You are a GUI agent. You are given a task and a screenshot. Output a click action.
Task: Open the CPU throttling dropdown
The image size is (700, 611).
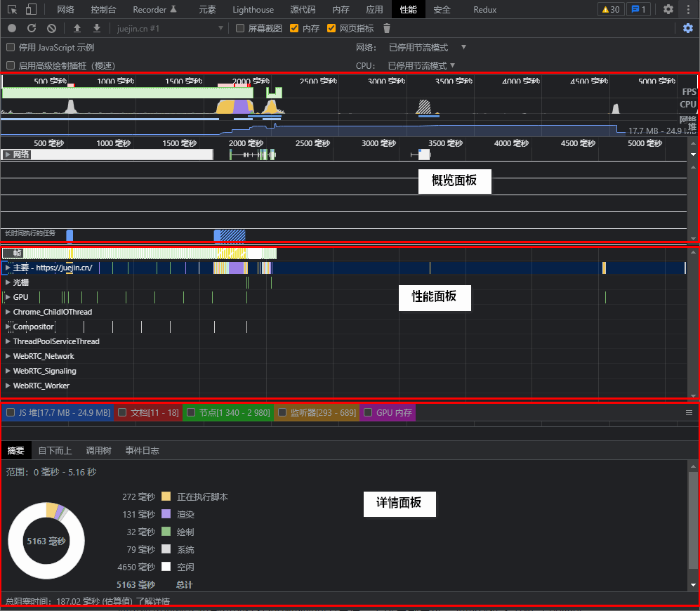[421, 65]
